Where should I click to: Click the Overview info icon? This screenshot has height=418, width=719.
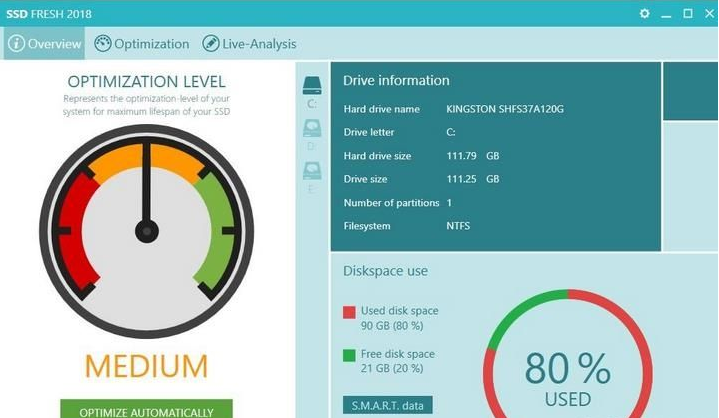16,44
